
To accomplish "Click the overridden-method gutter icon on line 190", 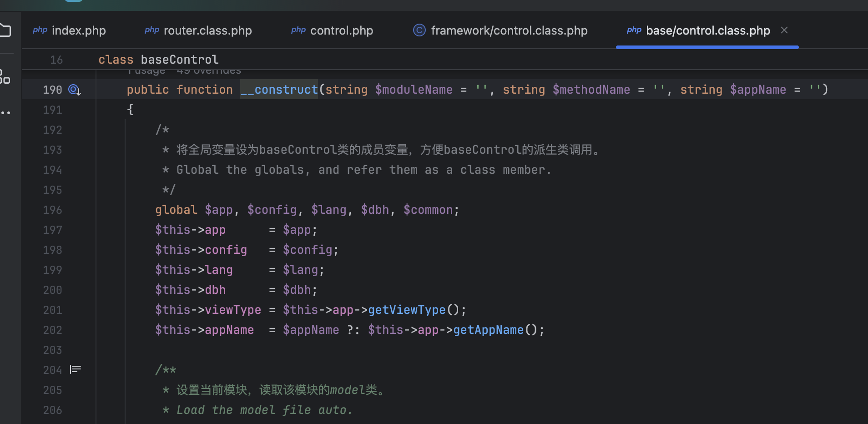I will [75, 90].
